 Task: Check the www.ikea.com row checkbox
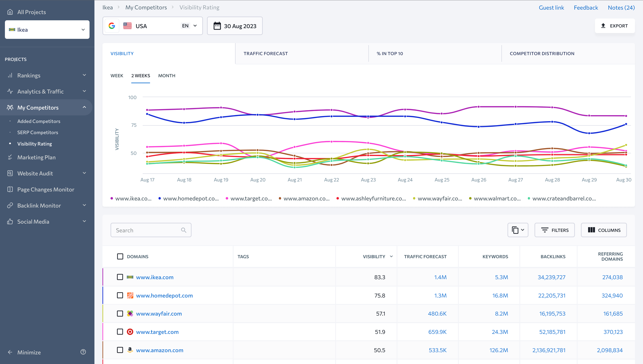pos(120,277)
